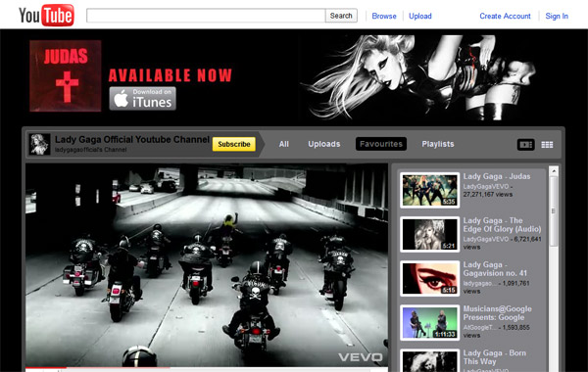Click the main video player
This screenshot has width=588, height=372.
tap(207, 265)
